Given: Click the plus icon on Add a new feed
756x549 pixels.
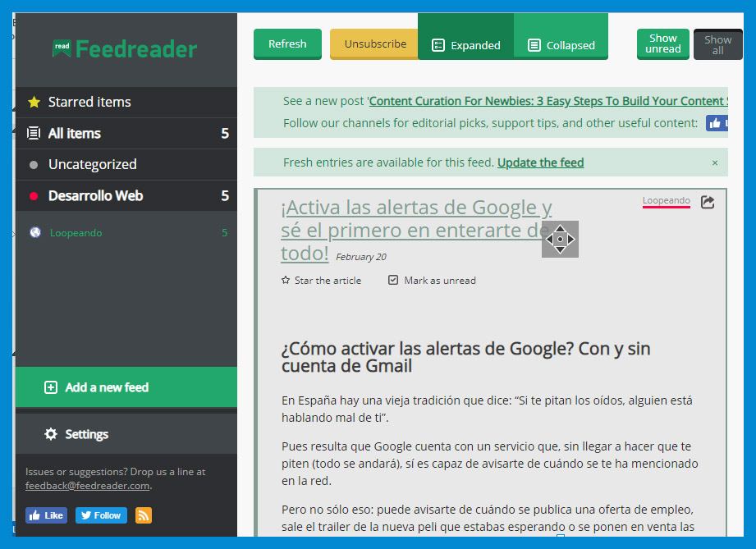Looking at the screenshot, I should (x=51, y=387).
